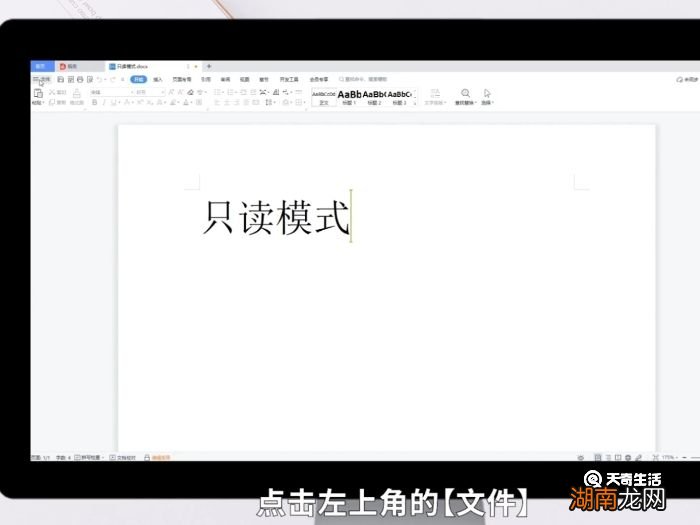Toggle show/hide paragraph marks
700x525 pixels.
[287, 92]
